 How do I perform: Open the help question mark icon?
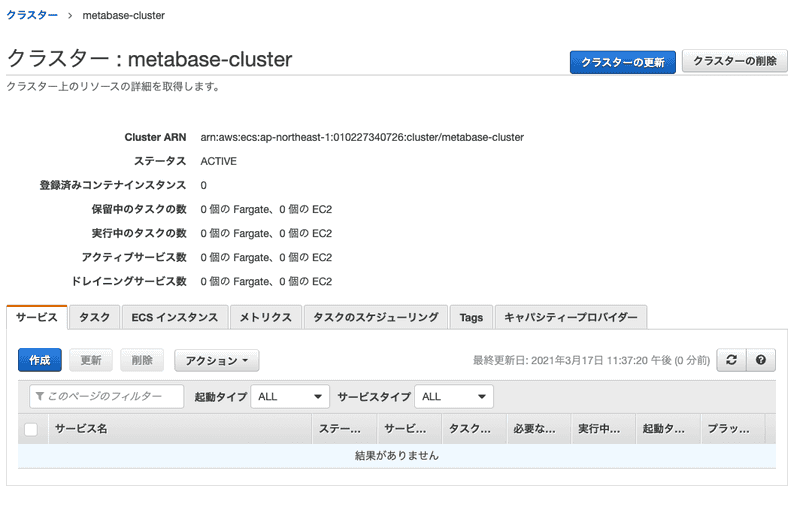point(761,360)
